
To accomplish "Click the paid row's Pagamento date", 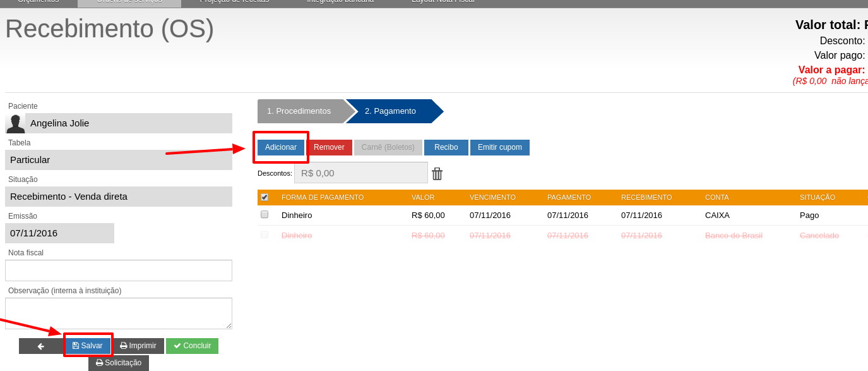I will pyautogui.click(x=568, y=215).
